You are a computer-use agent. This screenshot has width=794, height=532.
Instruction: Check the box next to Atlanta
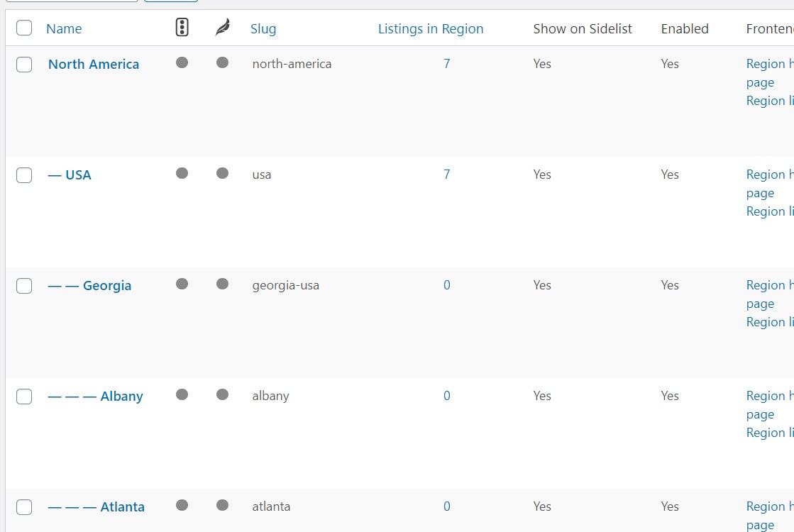pos(24,507)
